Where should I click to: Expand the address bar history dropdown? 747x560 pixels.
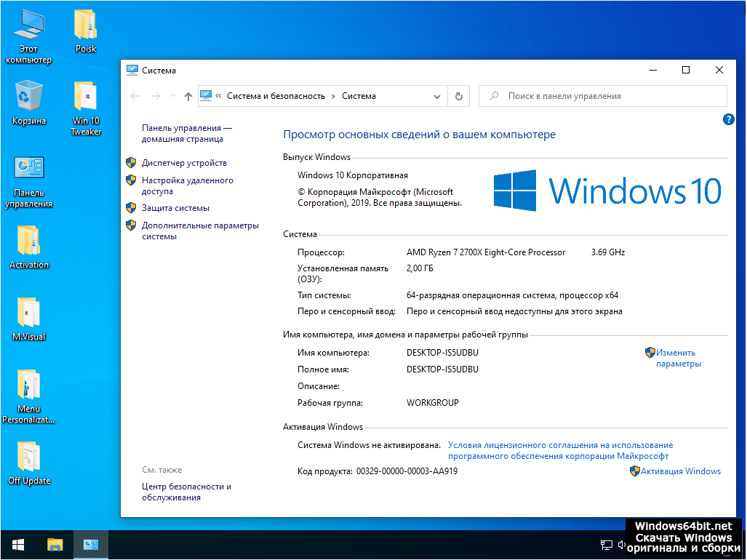tap(436, 96)
